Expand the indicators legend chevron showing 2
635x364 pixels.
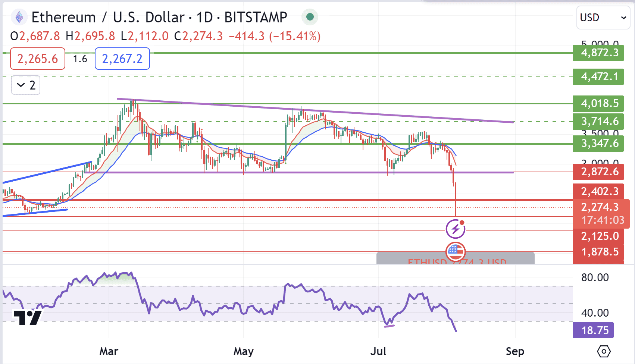[x=26, y=85]
